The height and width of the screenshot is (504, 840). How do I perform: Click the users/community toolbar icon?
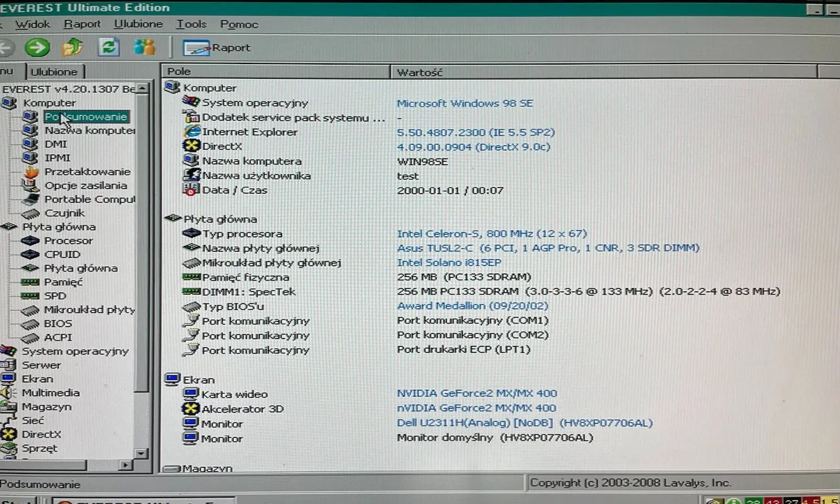[144, 47]
